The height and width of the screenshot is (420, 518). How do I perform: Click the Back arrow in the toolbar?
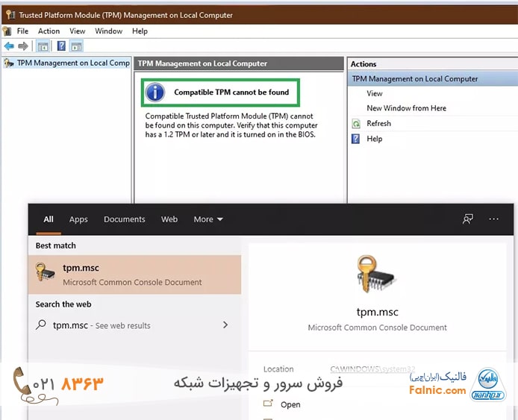click(x=9, y=46)
